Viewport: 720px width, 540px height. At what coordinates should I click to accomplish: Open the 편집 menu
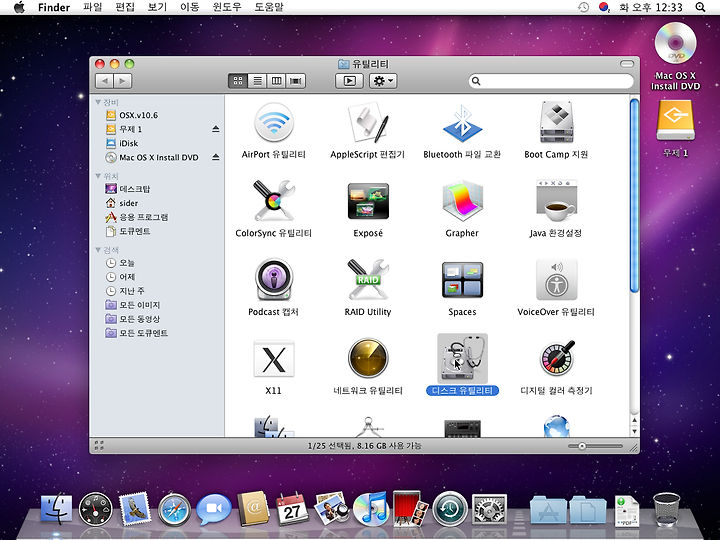coord(125,7)
